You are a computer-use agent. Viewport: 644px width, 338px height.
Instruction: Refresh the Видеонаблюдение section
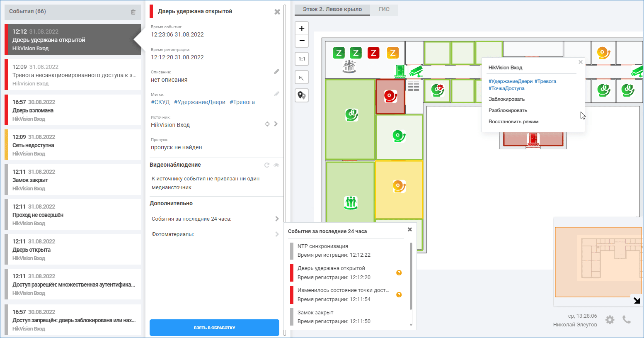[267, 165]
